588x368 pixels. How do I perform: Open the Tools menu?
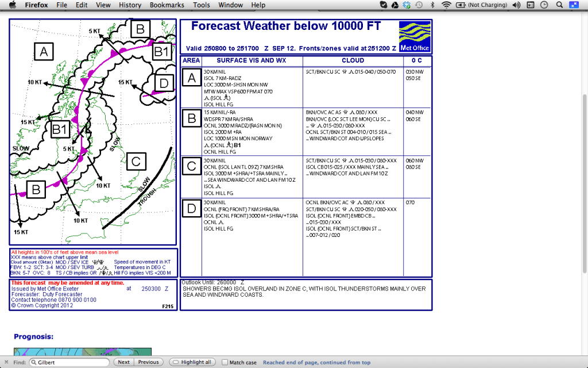(202, 5)
